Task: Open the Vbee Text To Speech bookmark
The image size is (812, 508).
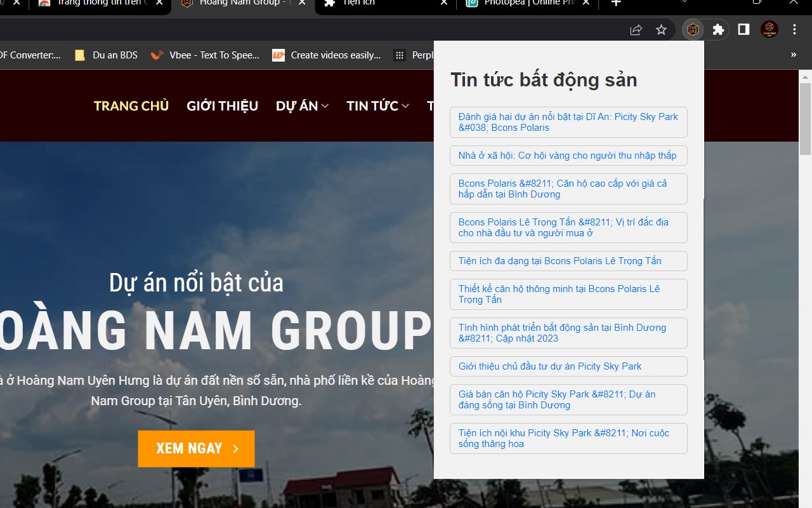Action: [x=206, y=55]
